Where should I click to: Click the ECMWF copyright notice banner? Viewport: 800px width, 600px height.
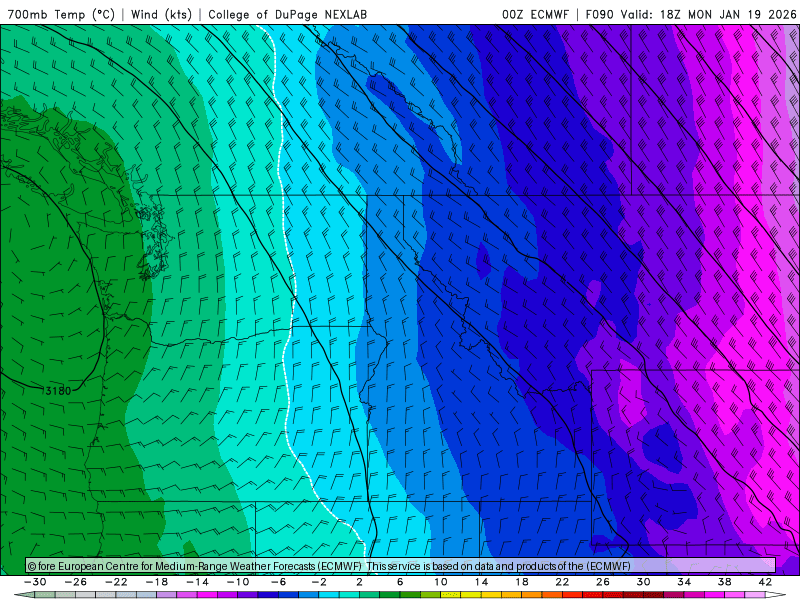coord(400,566)
